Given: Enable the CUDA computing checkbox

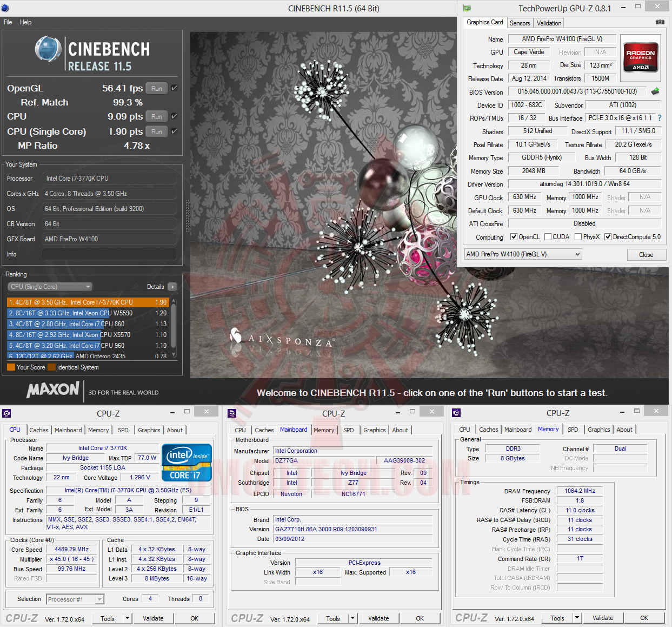Looking at the screenshot, I should (x=548, y=237).
